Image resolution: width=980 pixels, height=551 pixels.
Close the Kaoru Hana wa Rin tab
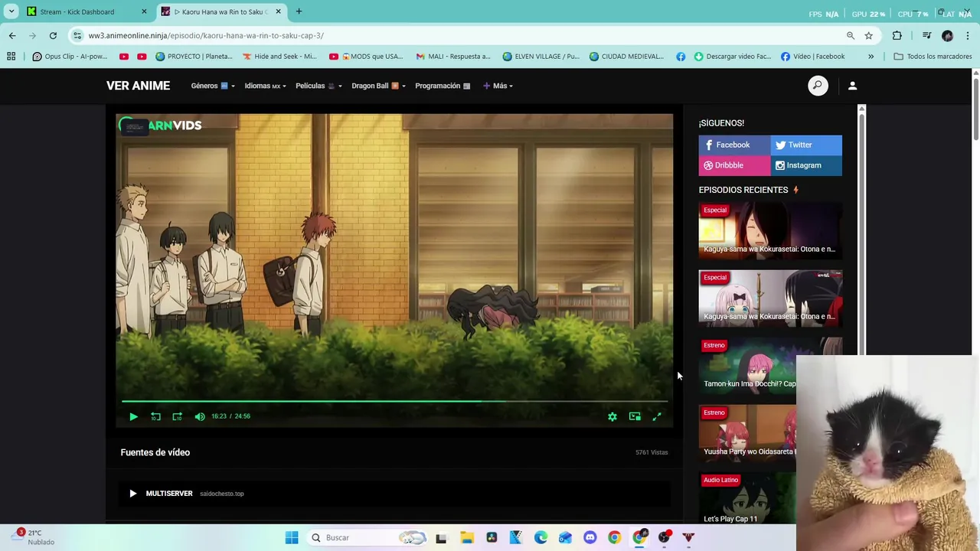278,11
